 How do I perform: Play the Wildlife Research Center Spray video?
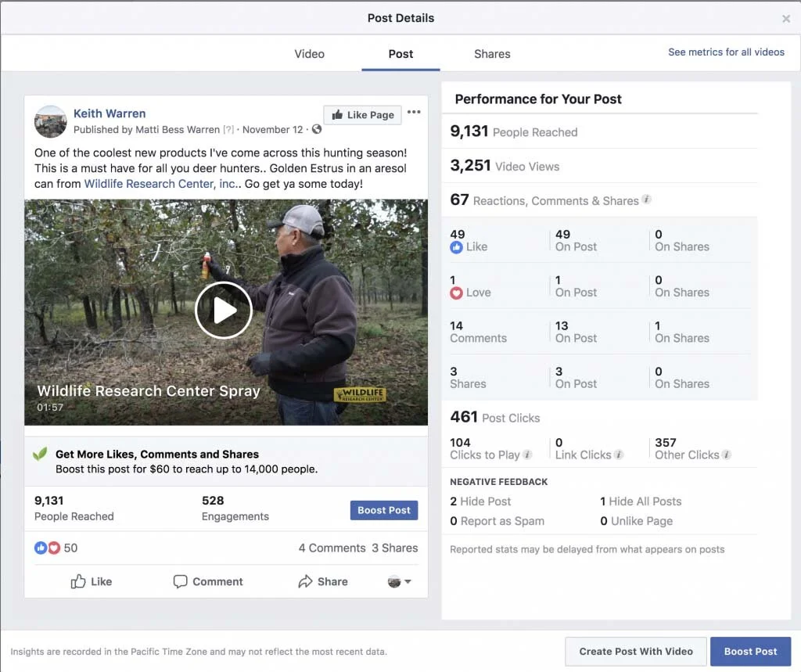[224, 311]
